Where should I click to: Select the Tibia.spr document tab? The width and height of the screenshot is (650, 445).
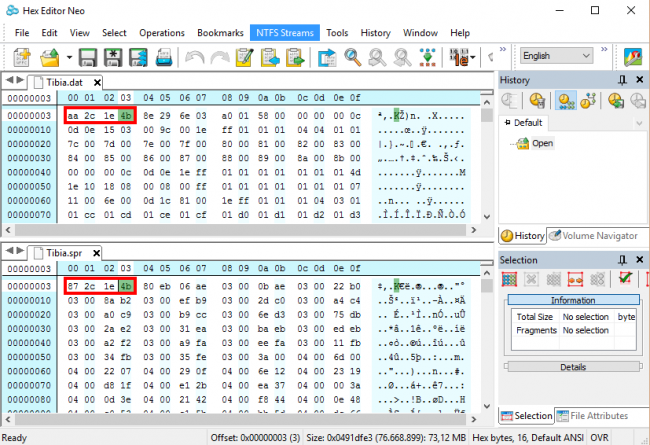tap(64, 253)
